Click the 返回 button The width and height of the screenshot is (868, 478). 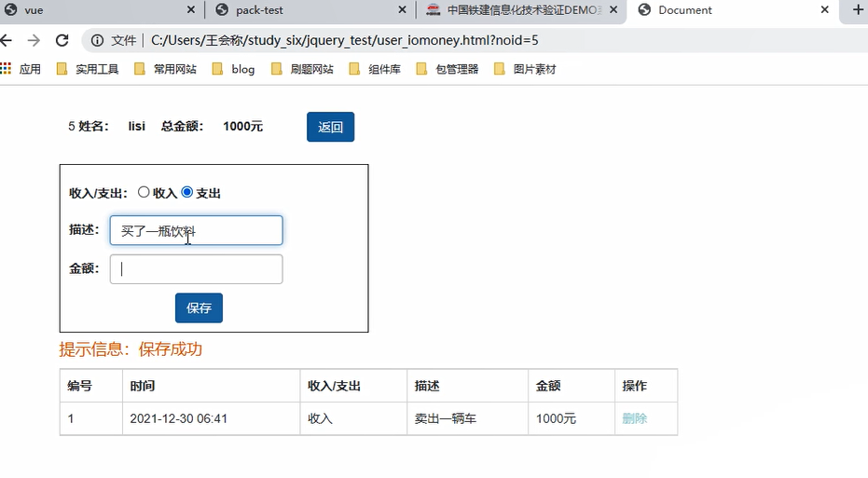[330, 127]
